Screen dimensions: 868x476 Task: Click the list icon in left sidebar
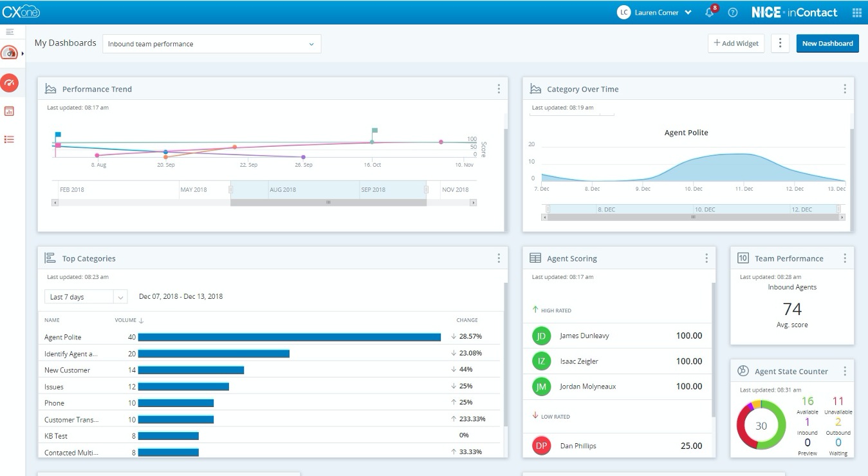[9, 139]
